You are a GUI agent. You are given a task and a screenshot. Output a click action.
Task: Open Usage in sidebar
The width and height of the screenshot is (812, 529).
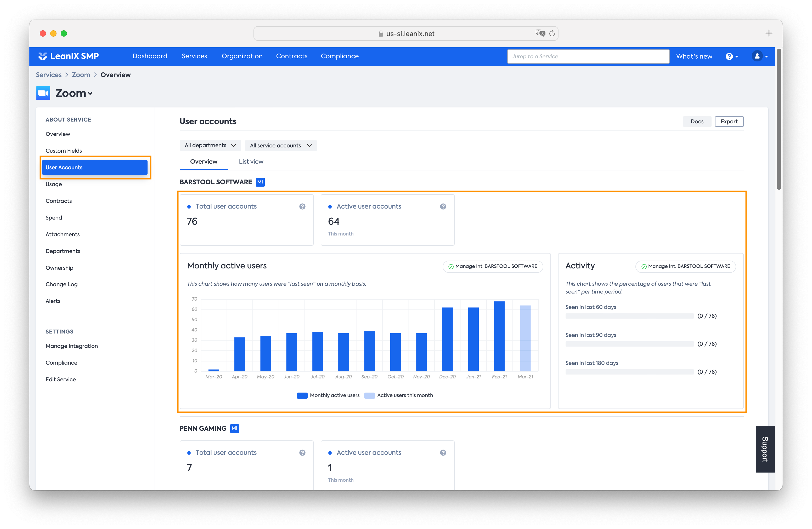tap(54, 184)
